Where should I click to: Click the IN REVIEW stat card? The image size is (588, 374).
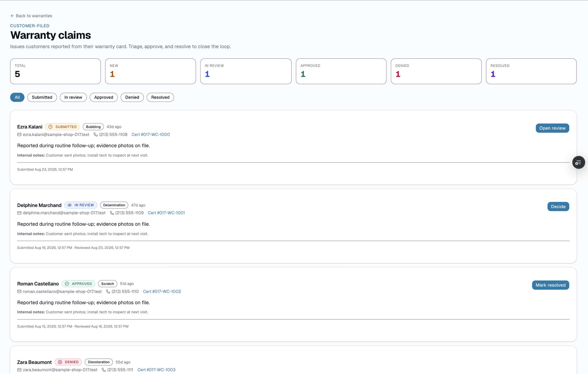246,71
